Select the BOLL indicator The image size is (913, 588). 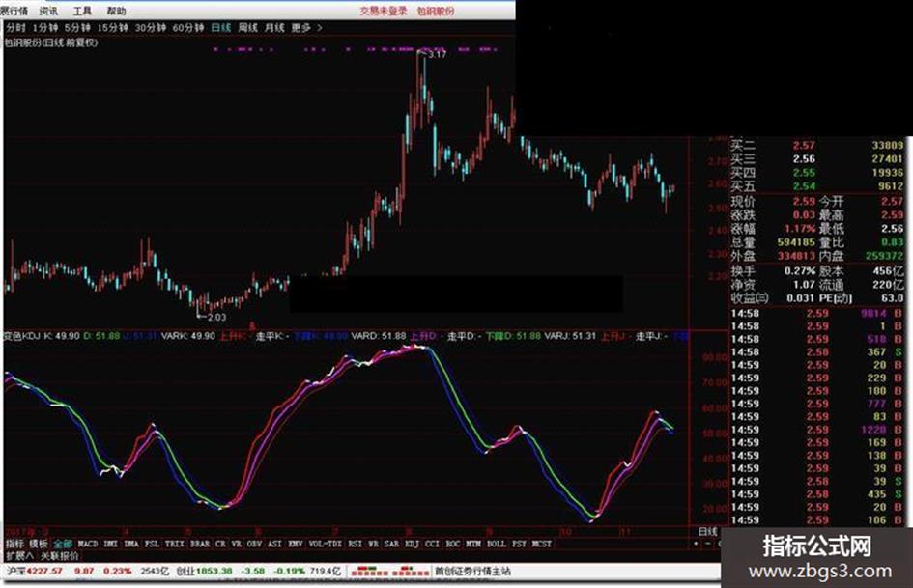click(497, 544)
